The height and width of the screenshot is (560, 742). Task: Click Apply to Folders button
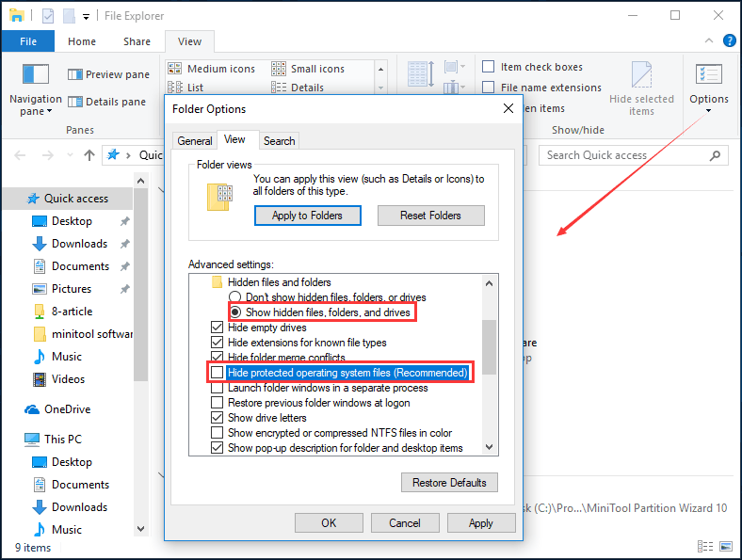(x=308, y=216)
